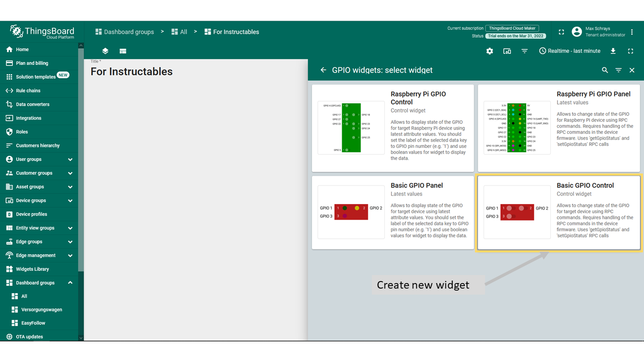Open dashboard filters icon

(x=525, y=51)
